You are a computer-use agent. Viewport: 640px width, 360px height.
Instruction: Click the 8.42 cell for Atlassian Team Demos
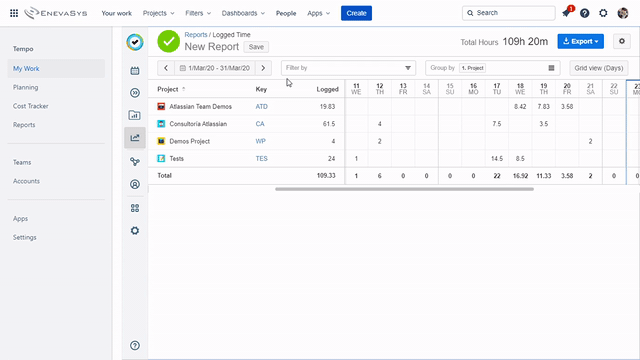pyautogui.click(x=520, y=107)
